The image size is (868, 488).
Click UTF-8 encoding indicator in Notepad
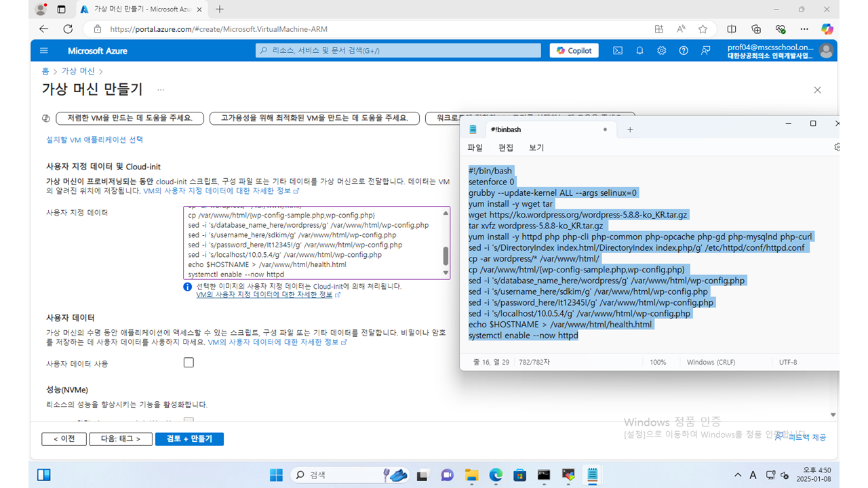(x=788, y=363)
